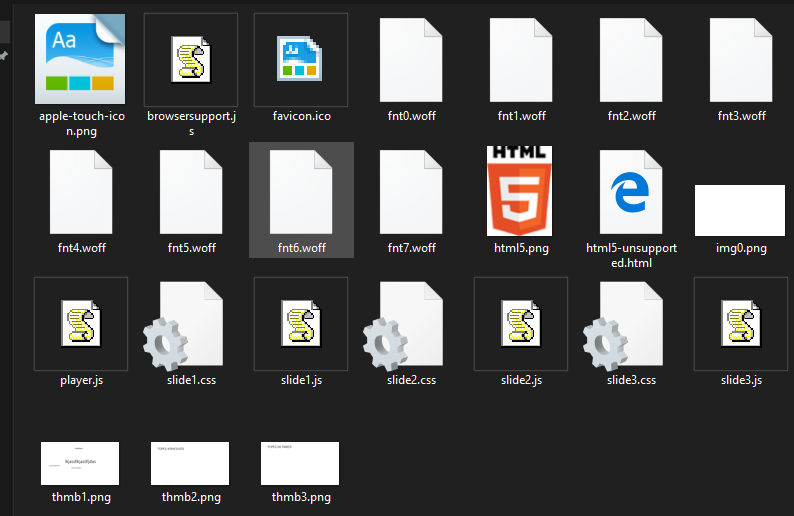The width and height of the screenshot is (794, 516).
Task: Click the 'thmb1.png' file name label
Action: point(81,497)
